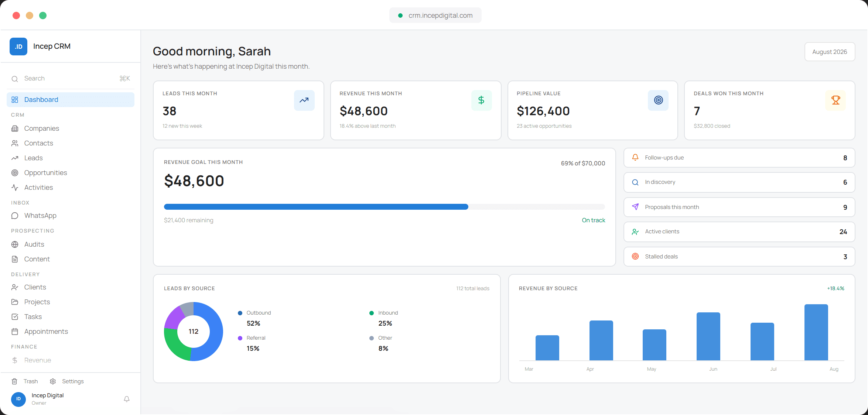The width and height of the screenshot is (868, 415).
Task: Click the Aug bar in revenue chart
Action: click(x=816, y=332)
